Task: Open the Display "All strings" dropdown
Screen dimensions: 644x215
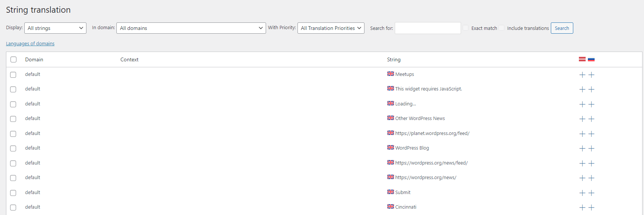Action: (x=55, y=28)
